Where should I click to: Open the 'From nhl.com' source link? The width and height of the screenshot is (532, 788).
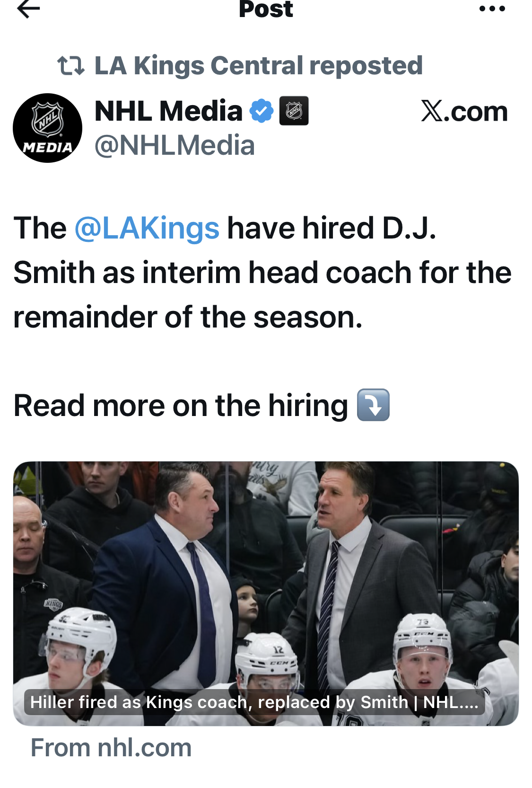(x=111, y=748)
